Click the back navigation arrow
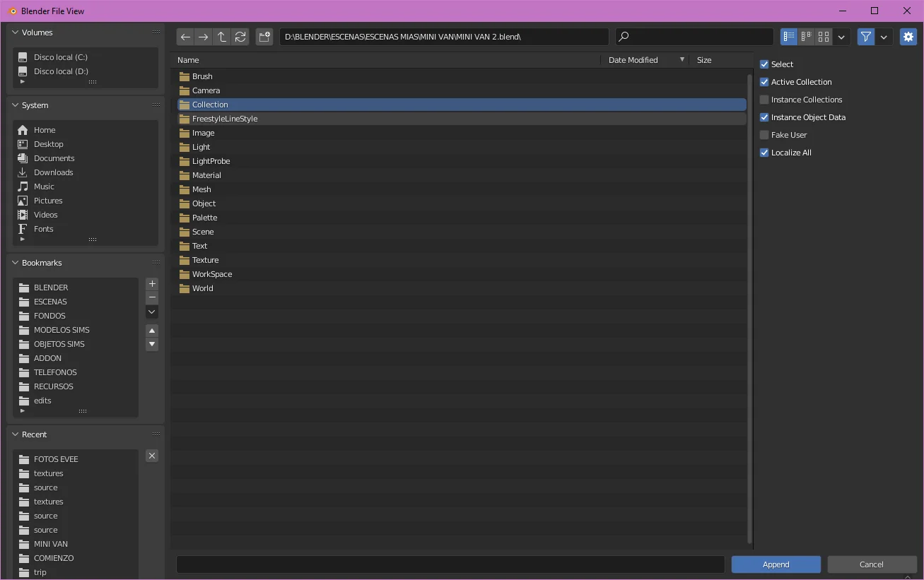 (185, 37)
